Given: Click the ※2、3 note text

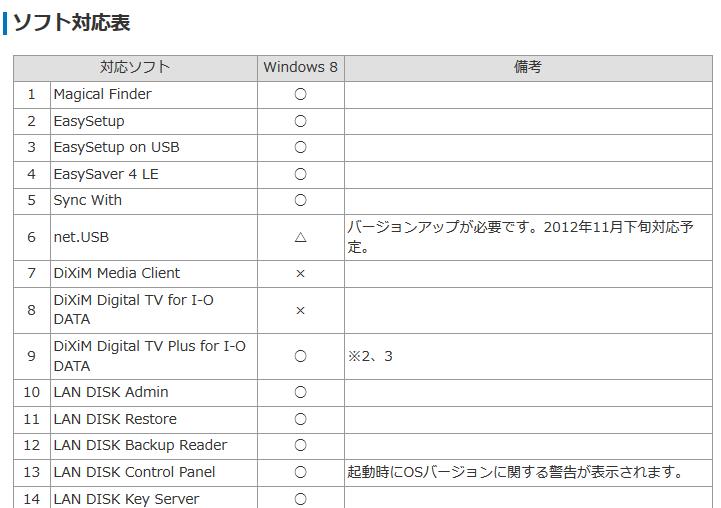Looking at the screenshot, I should click(x=370, y=356).
